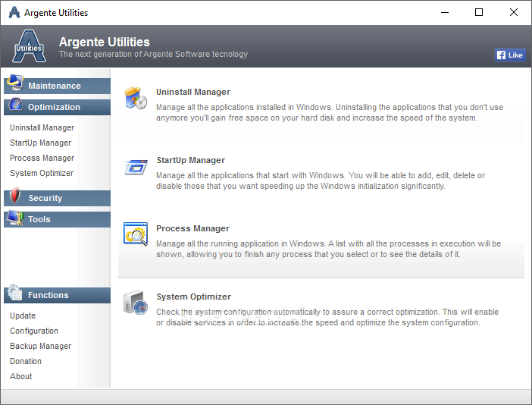Maximize the Argente Utilities window
The width and height of the screenshot is (532, 405).
click(479, 13)
